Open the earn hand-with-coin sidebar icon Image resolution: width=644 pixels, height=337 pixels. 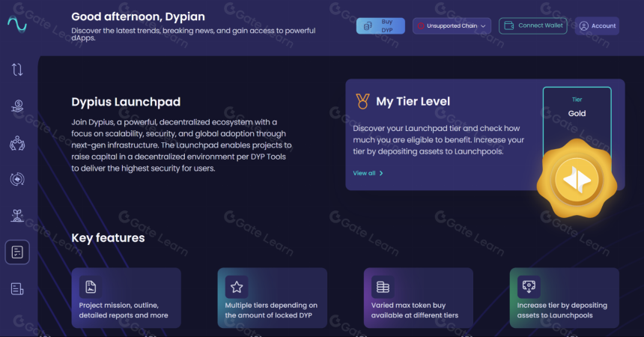point(17,106)
